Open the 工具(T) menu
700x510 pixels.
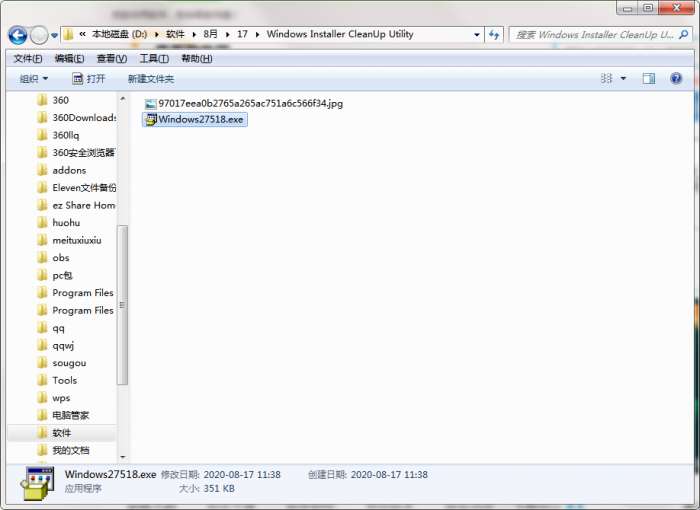154,59
